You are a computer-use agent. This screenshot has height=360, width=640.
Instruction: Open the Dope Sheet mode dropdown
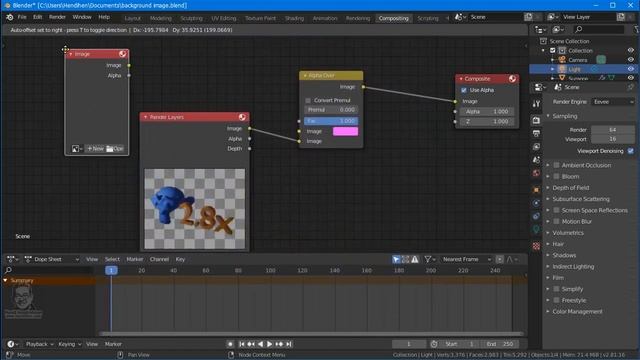[x=52, y=259]
